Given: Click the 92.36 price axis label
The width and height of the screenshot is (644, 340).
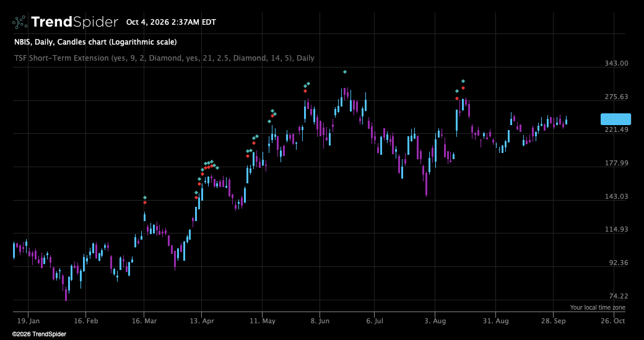Looking at the screenshot, I should [618, 263].
